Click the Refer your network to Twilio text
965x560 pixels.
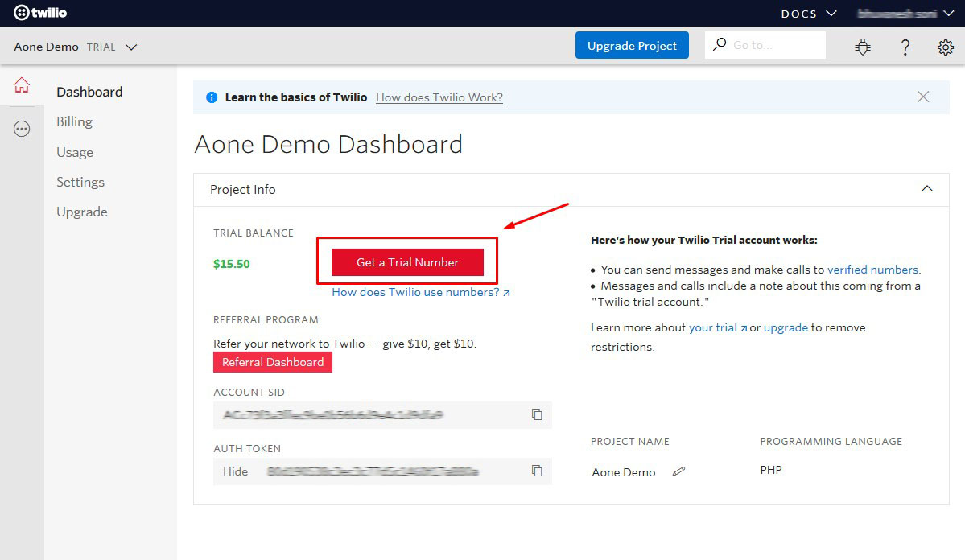point(344,344)
